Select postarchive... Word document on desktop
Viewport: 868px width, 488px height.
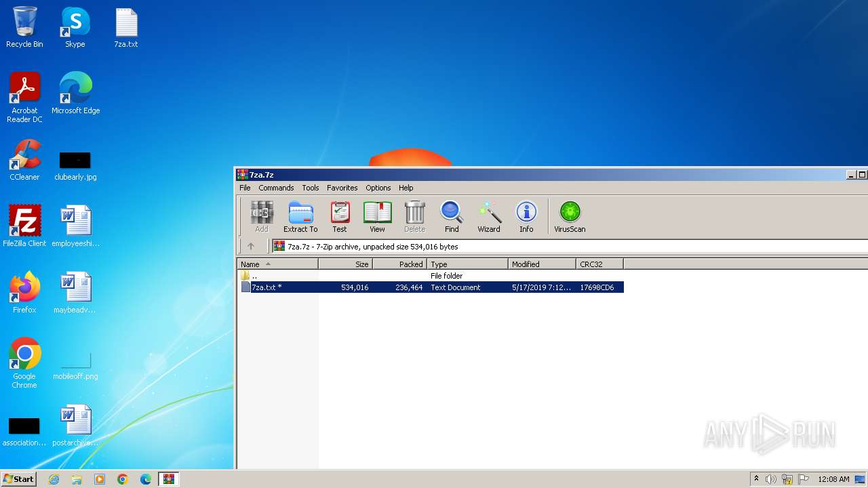(x=75, y=426)
